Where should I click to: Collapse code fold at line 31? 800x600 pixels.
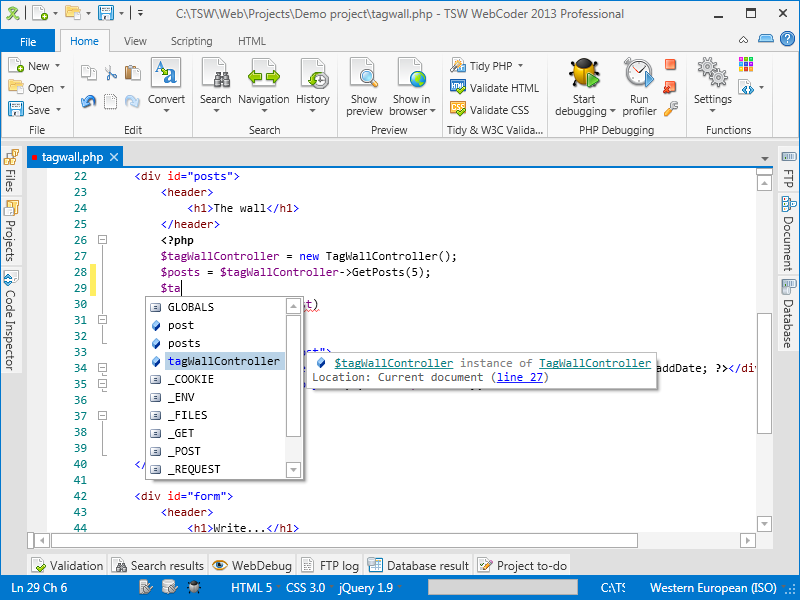click(x=101, y=320)
